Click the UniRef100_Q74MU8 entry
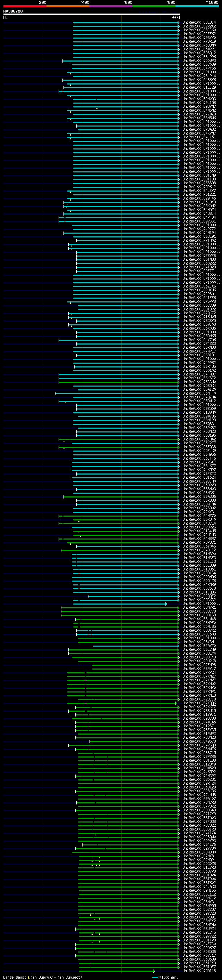 coord(199,795)
